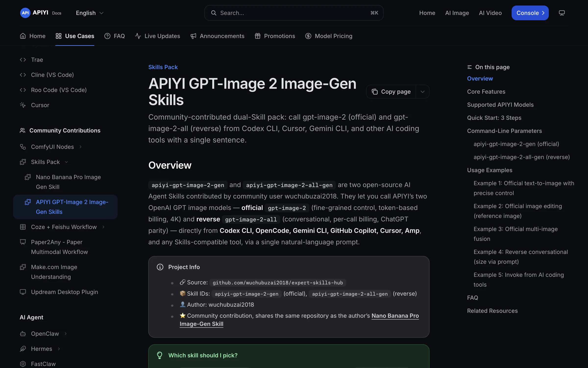Click the Roo Code code icon
The width and height of the screenshot is (588, 368).
click(23, 90)
